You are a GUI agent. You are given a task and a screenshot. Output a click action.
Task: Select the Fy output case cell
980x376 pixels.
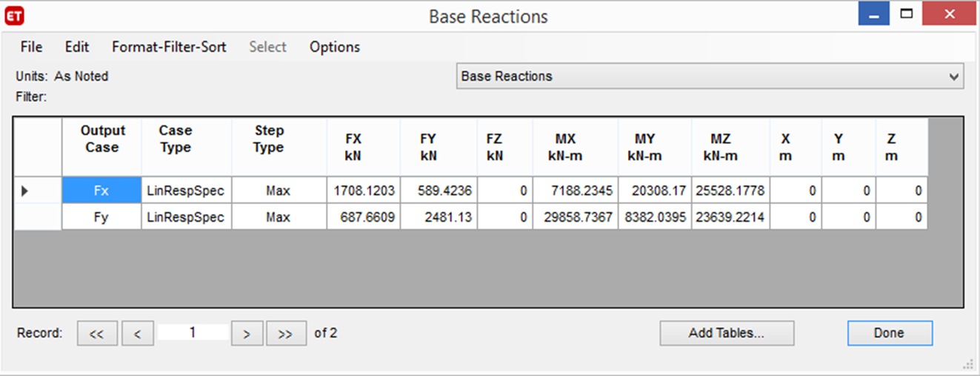point(101,218)
